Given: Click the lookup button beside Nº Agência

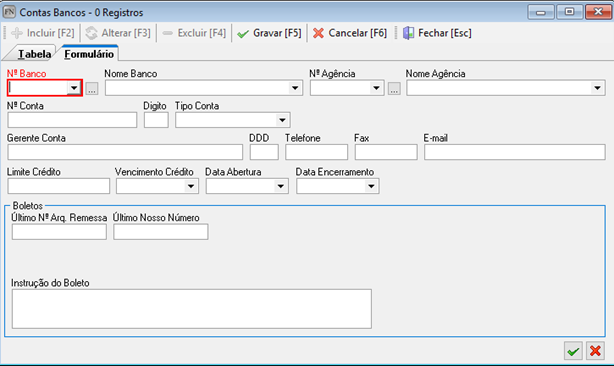Looking at the screenshot, I should [394, 88].
